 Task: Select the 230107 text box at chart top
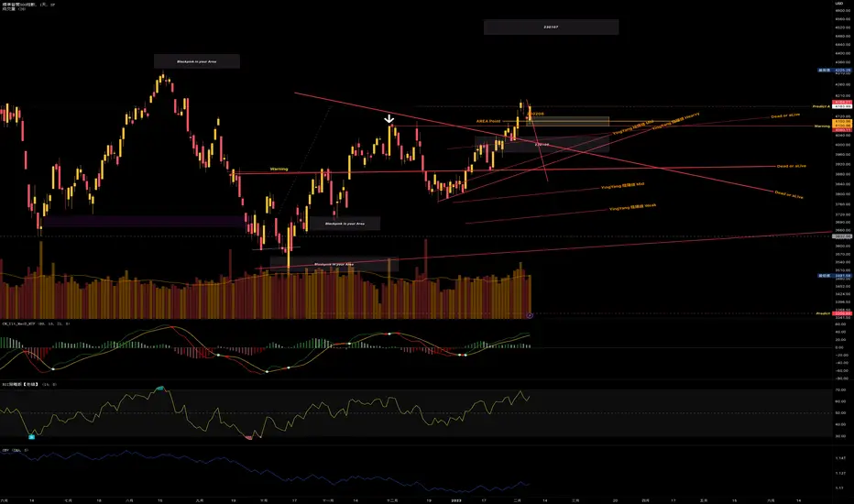coord(551,27)
